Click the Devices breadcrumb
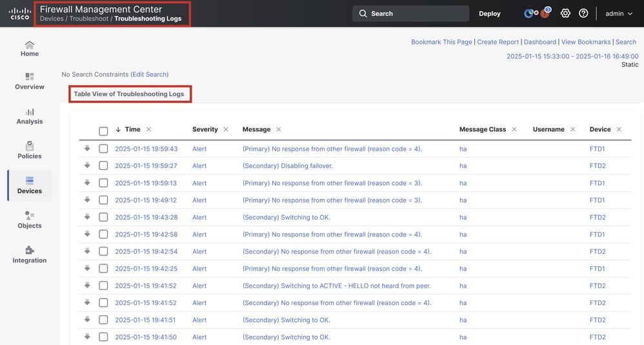This screenshot has height=345, width=644. pos(52,19)
